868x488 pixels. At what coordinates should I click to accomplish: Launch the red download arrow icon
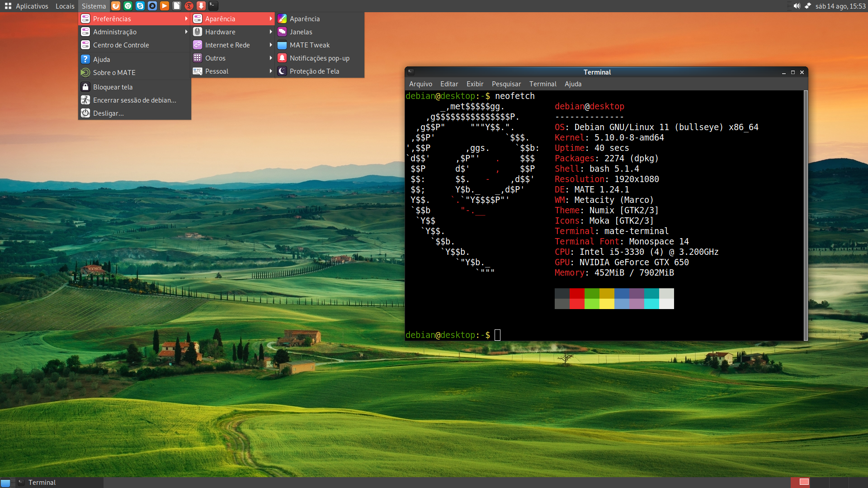tap(201, 6)
